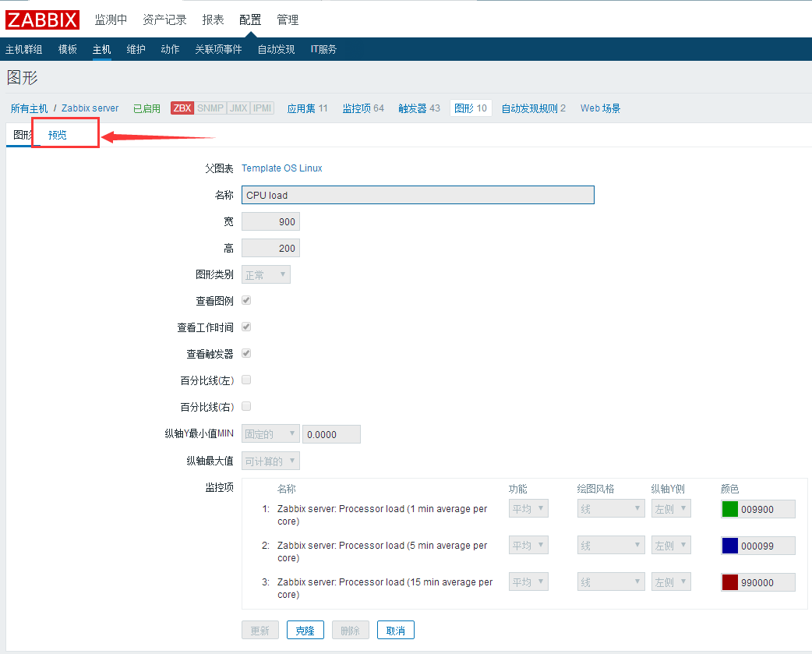Open the 纵轴Y最小值MIN dropdown
This screenshot has width=812, height=654.
pos(271,434)
